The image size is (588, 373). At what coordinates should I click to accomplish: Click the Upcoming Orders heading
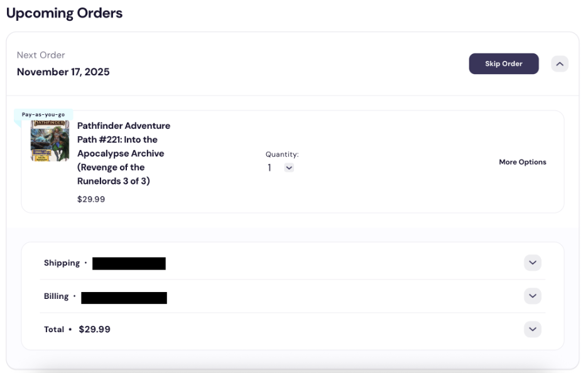pos(64,13)
